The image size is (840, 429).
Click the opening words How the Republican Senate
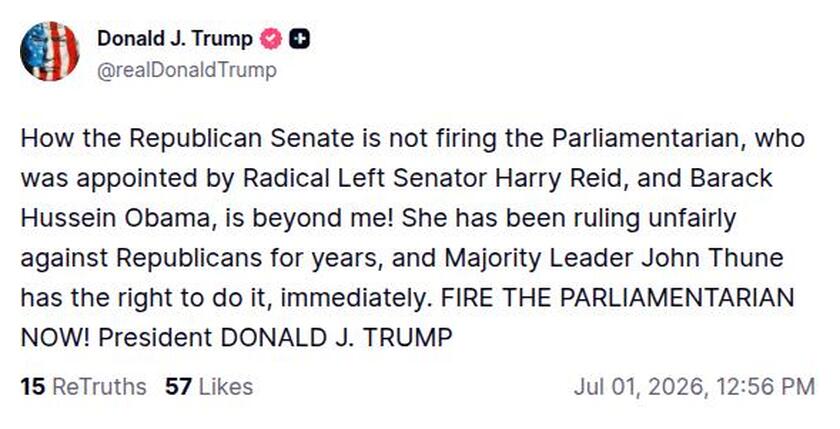point(188,139)
